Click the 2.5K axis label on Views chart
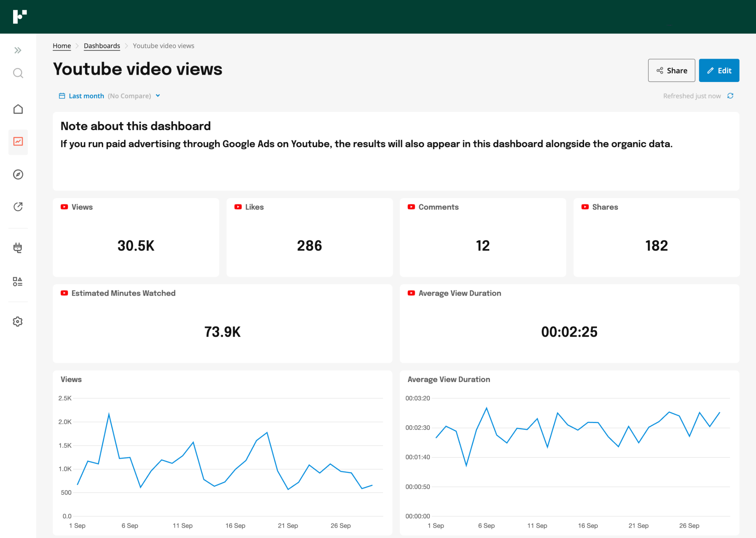Screen dimensions: 756x538 click(x=65, y=398)
